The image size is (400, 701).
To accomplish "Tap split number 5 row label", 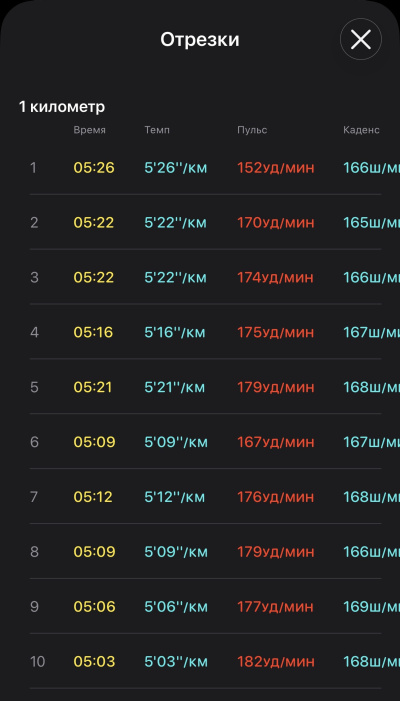I will point(34,387).
